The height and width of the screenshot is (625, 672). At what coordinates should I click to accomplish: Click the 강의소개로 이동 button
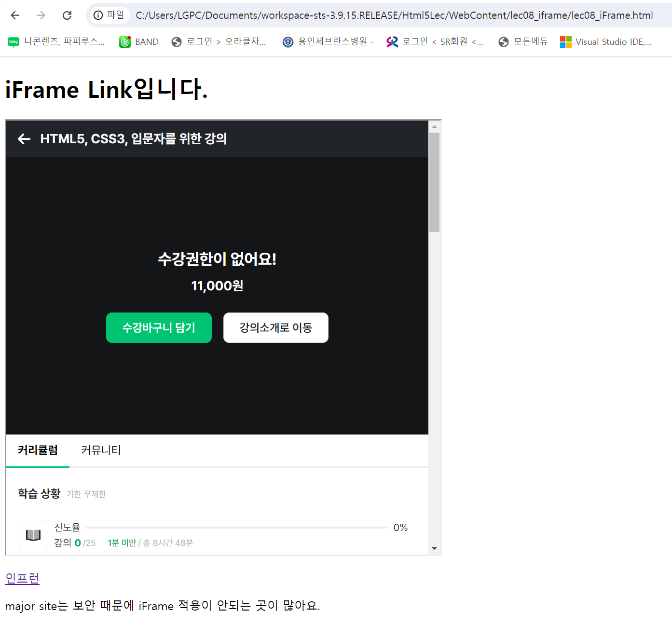tap(276, 327)
